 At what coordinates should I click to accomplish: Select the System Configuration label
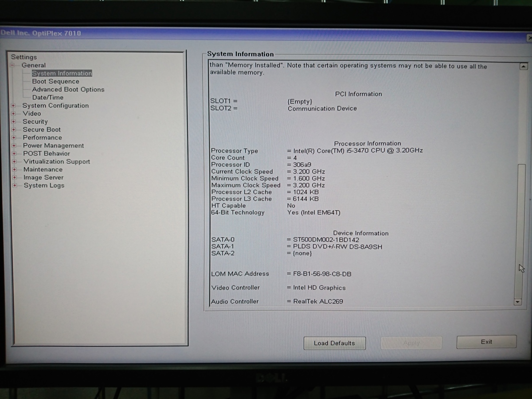55,106
